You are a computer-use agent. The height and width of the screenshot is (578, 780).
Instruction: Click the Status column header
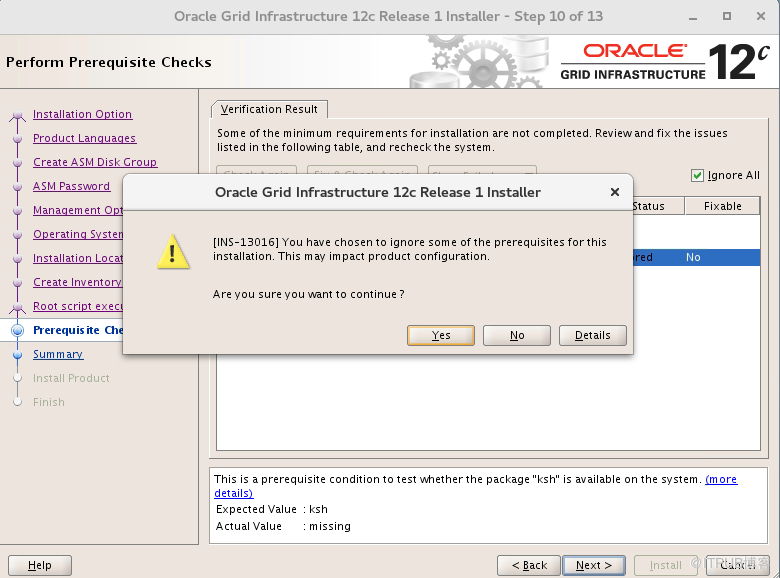[x=658, y=206]
